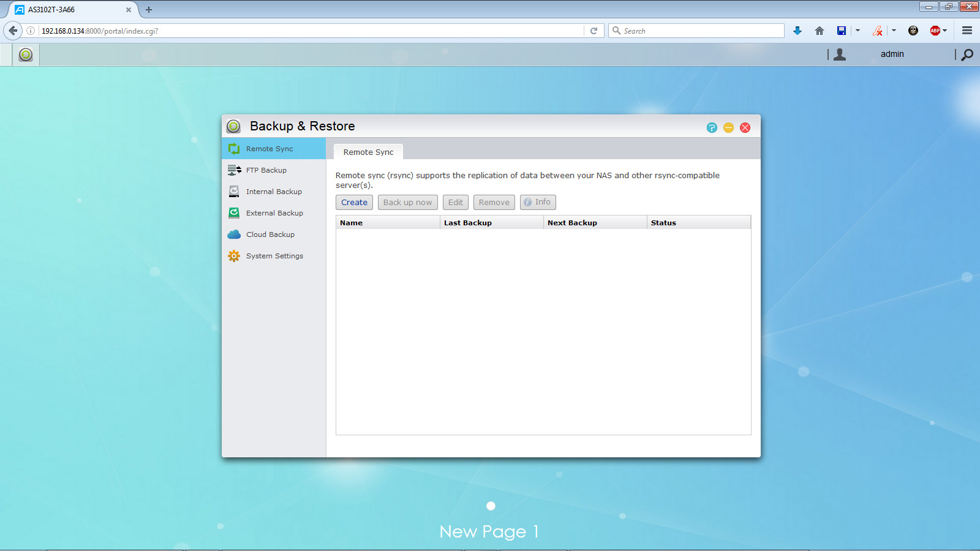This screenshot has height=551, width=980.
Task: Expand the ABP extension dropdown arrow
Action: point(945,31)
